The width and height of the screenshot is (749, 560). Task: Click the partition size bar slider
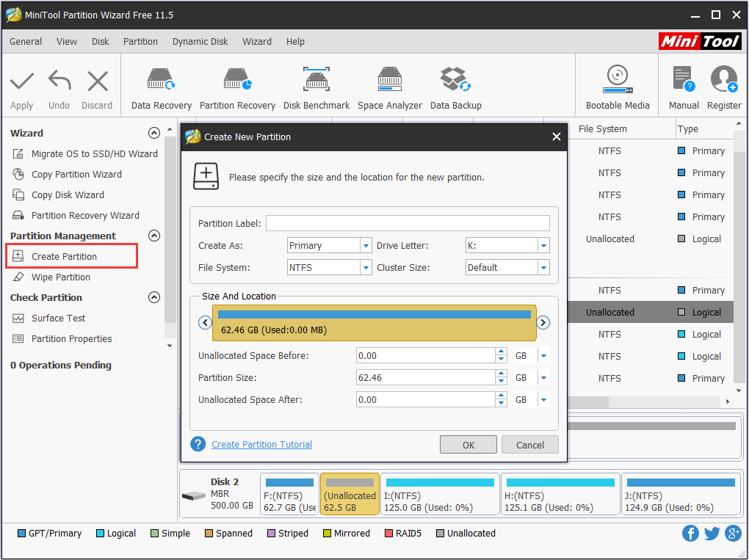374,323
